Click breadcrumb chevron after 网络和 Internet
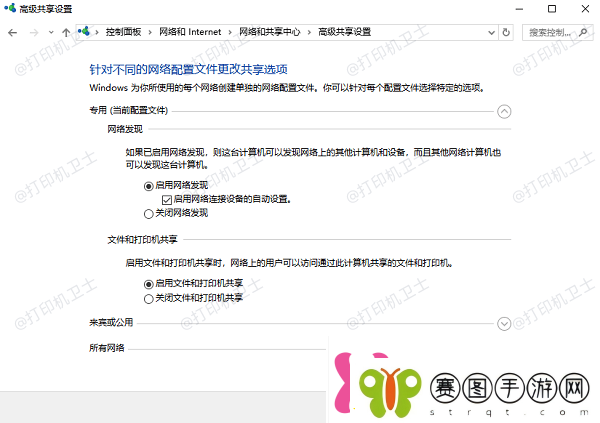Screen dimensions: 600x423 [x=230, y=33]
